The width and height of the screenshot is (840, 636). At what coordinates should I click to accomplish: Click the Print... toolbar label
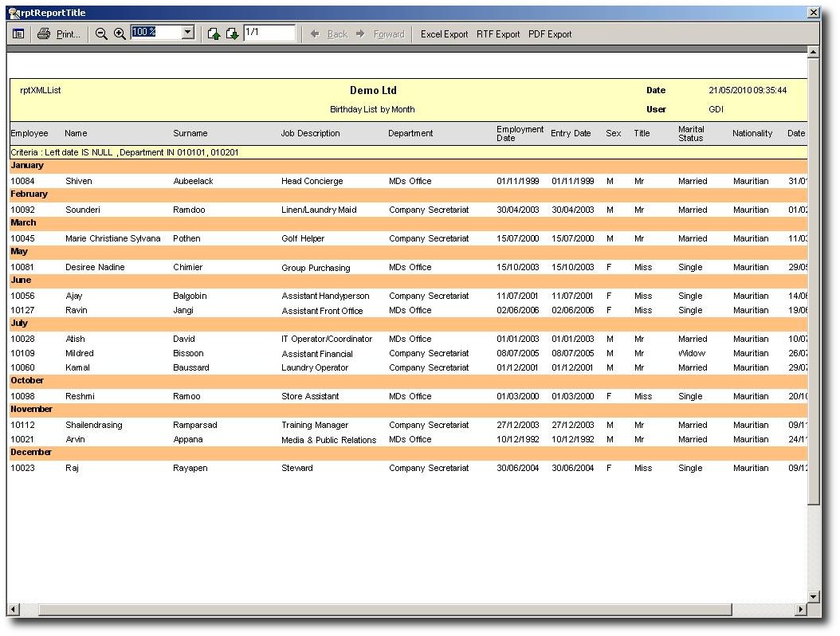69,34
